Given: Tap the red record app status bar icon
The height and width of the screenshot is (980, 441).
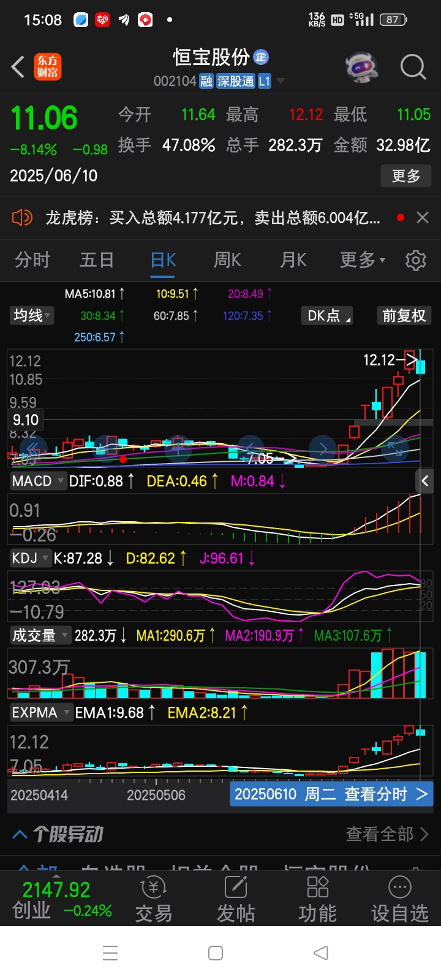Looking at the screenshot, I should [x=145, y=20].
